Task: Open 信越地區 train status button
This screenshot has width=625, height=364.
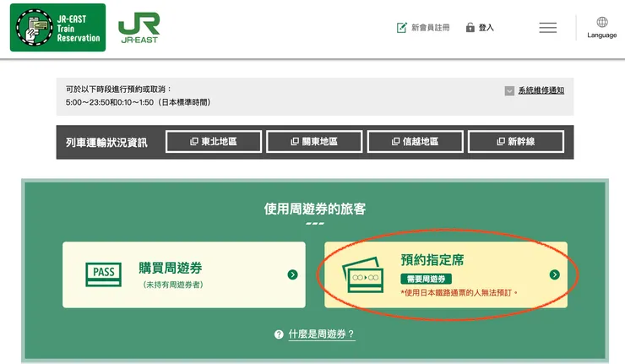Action: [416, 142]
